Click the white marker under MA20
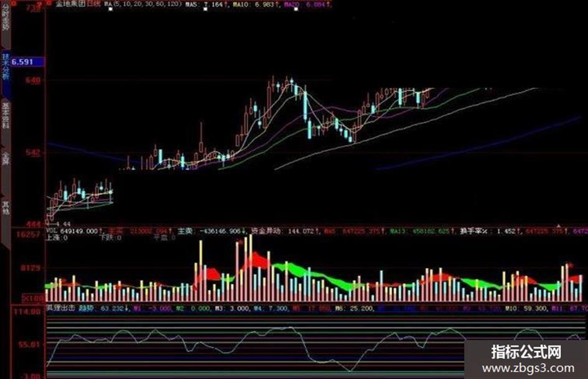588x379 pixels. (x=296, y=9)
